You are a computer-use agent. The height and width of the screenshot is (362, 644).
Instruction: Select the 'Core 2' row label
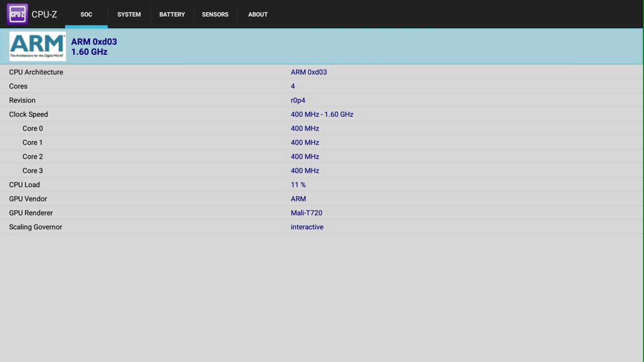[x=33, y=156]
